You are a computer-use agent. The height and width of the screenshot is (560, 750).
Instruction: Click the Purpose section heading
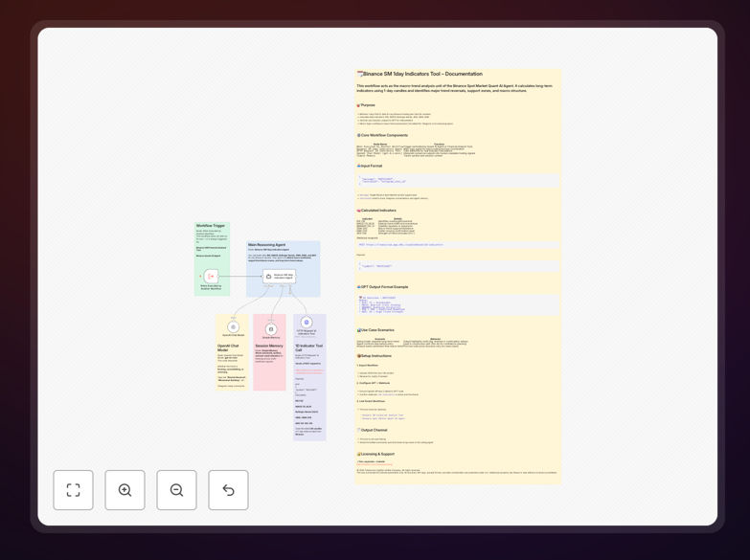click(367, 105)
